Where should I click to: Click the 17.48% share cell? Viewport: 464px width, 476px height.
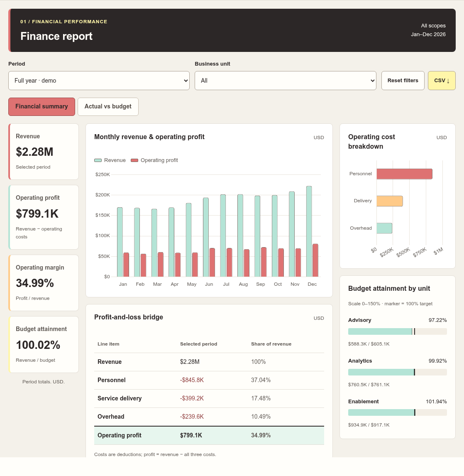(261, 398)
